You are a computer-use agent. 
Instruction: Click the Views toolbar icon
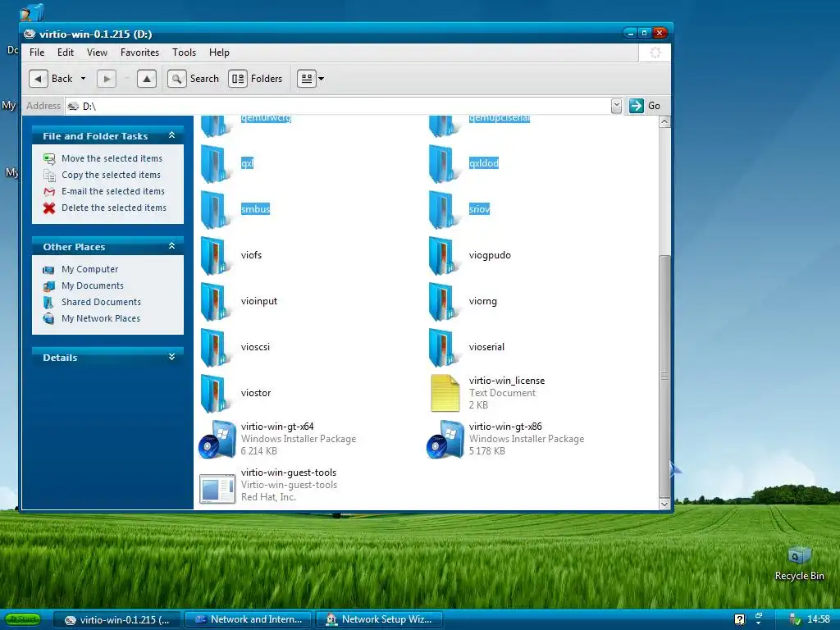(x=307, y=79)
